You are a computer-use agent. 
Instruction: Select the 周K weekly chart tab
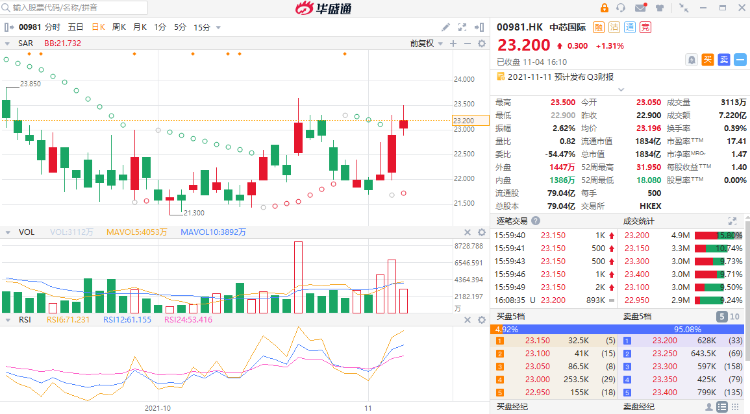tap(119, 27)
